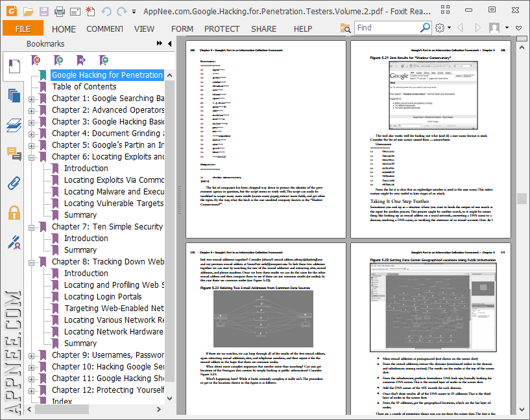Click the next search result arrow

pyautogui.click(x=477, y=28)
